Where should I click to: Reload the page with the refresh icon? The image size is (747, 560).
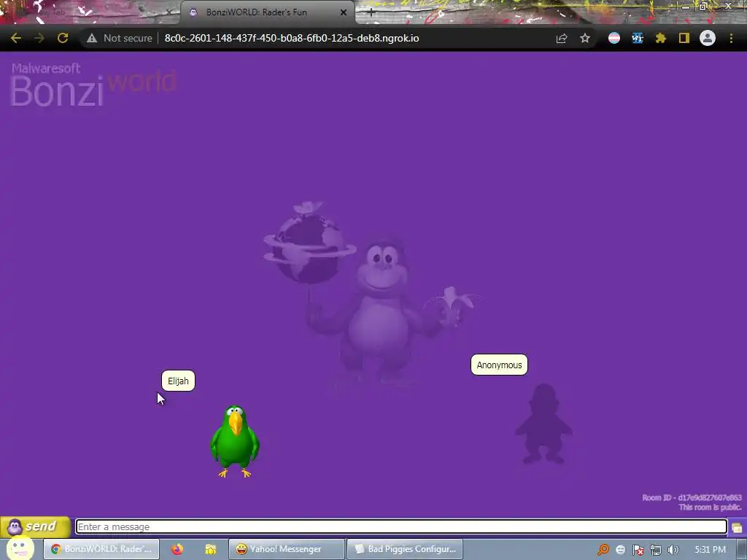click(x=63, y=38)
